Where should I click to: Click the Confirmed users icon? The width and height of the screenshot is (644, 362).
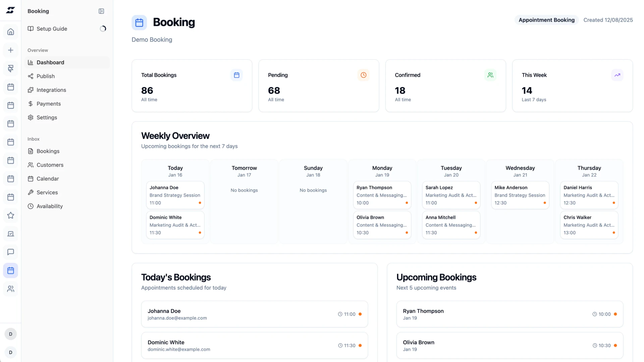[490, 75]
